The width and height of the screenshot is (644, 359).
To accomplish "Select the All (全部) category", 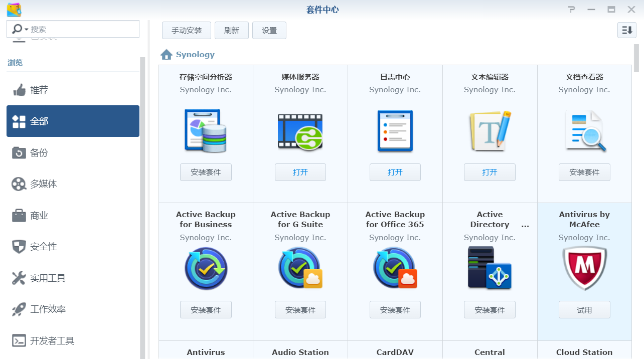I will click(x=73, y=121).
